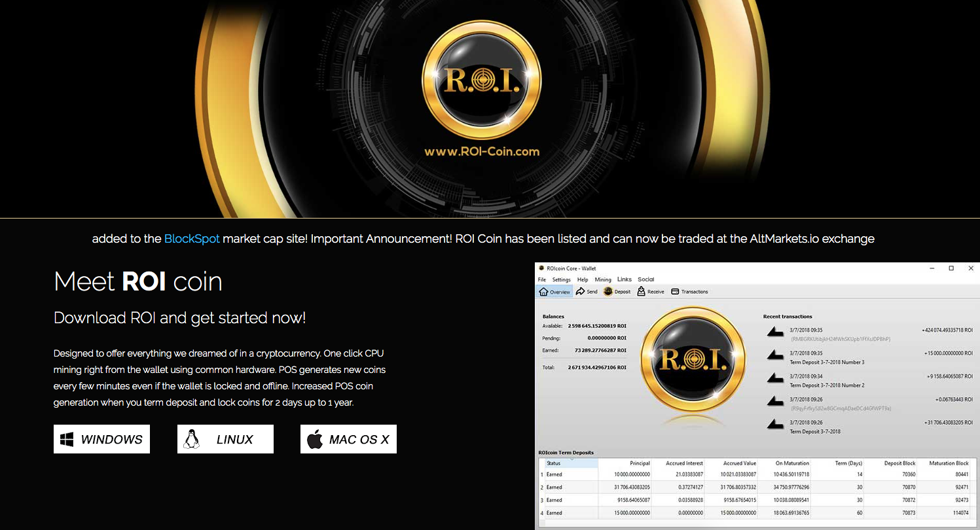This screenshot has width=980, height=530.
Task: Click the Accrued Interest column header
Action: pyautogui.click(x=679, y=463)
